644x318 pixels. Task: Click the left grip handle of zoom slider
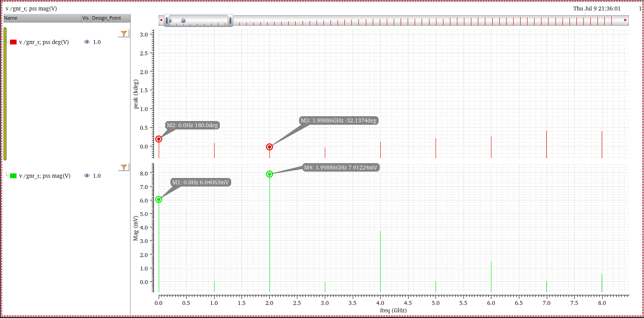point(167,20)
